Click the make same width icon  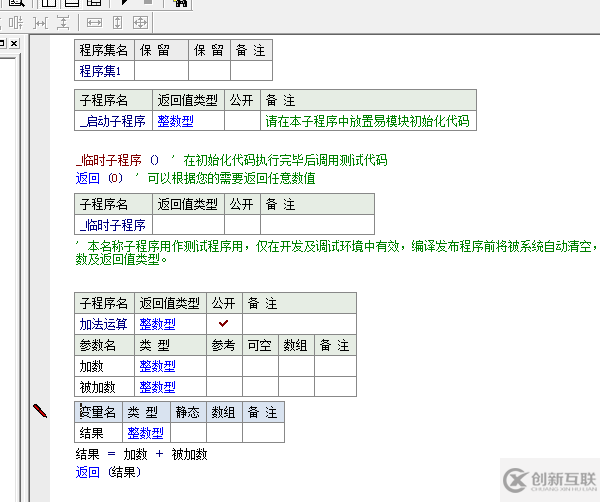[x=95, y=23]
